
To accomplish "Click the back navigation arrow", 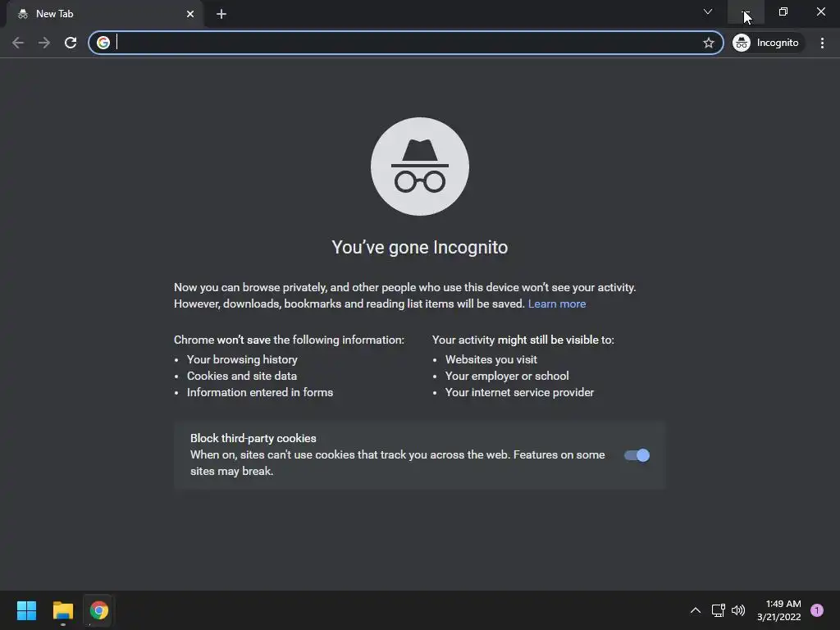I will click(18, 43).
